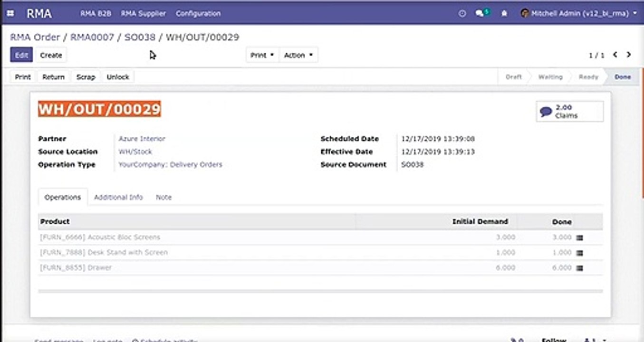Click the notification bell icon

504,14
